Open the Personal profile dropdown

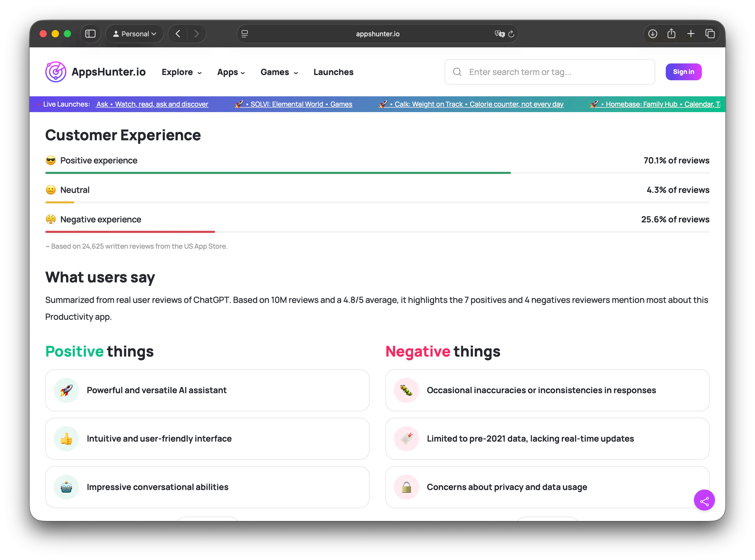135,34
